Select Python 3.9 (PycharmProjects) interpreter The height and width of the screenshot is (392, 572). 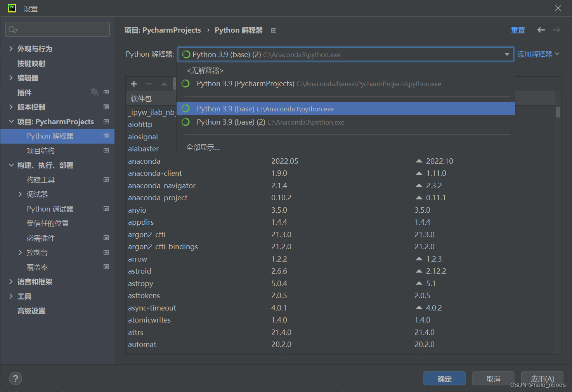[345, 84]
